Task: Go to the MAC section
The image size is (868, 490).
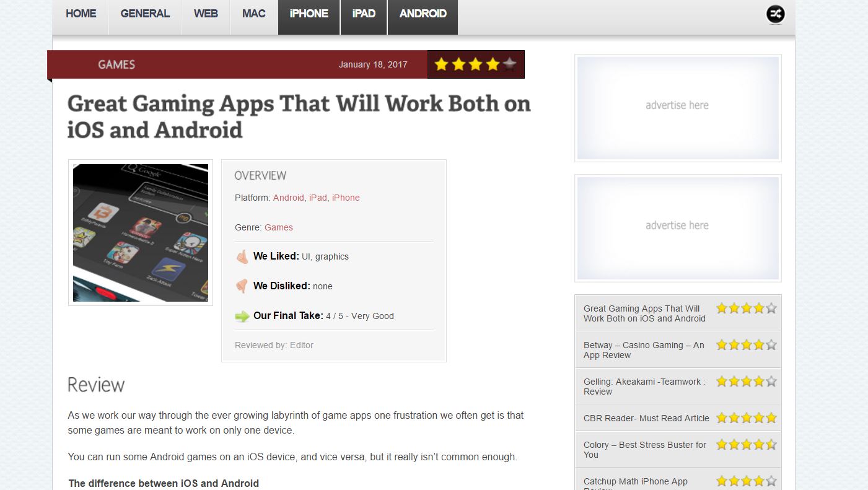Action: (254, 14)
